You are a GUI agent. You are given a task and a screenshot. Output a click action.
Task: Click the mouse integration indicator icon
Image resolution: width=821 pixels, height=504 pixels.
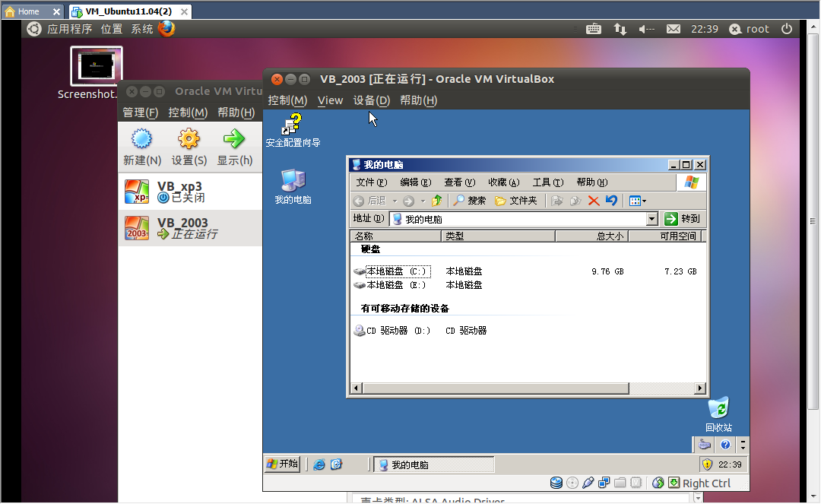[658, 483]
